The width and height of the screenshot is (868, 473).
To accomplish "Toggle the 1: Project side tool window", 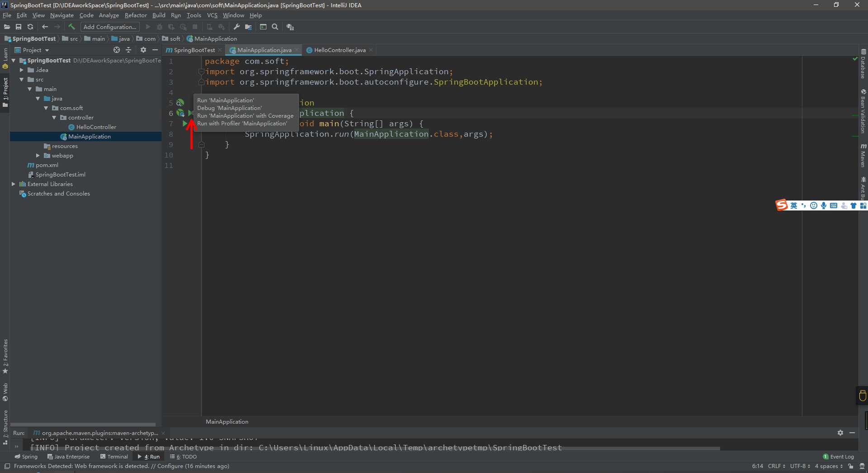I will coord(5,92).
